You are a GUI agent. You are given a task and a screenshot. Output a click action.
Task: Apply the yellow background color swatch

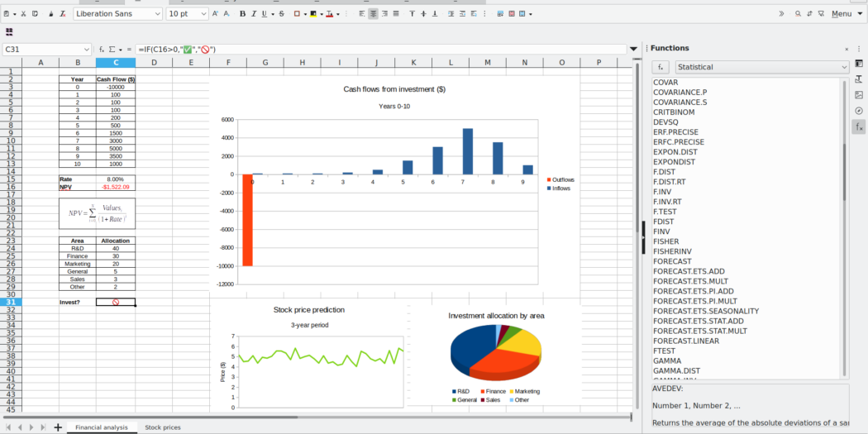(313, 14)
